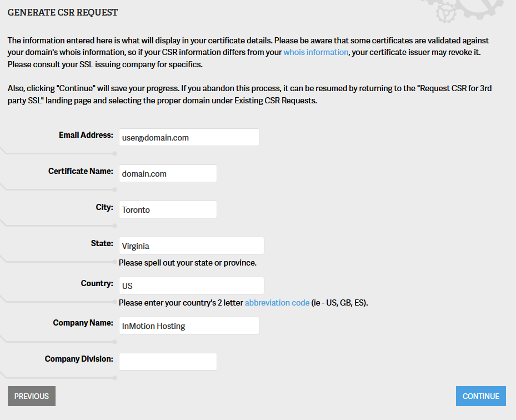Open the whois information link
The width and height of the screenshot is (516, 420).
315,52
